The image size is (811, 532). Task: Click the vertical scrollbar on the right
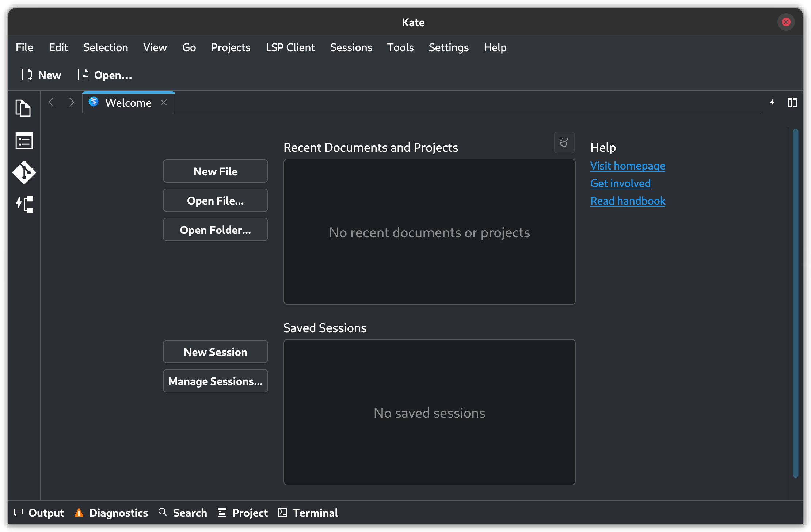pos(795,303)
